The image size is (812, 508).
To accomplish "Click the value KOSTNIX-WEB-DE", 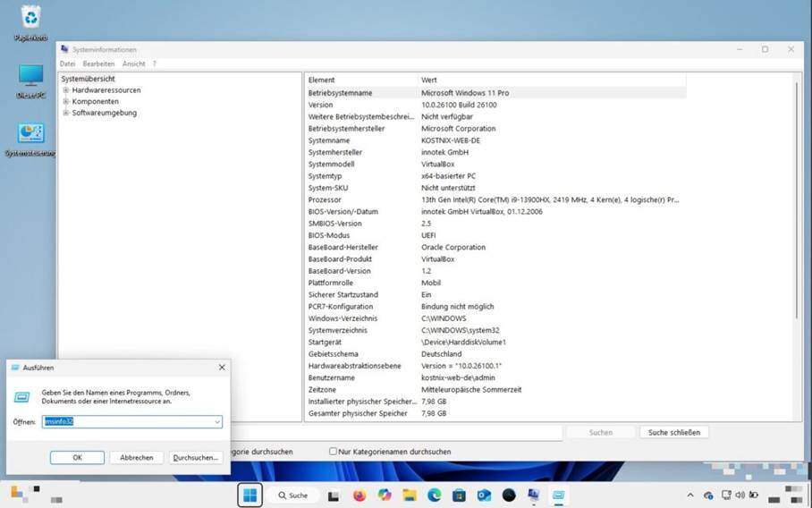I will coord(451,140).
